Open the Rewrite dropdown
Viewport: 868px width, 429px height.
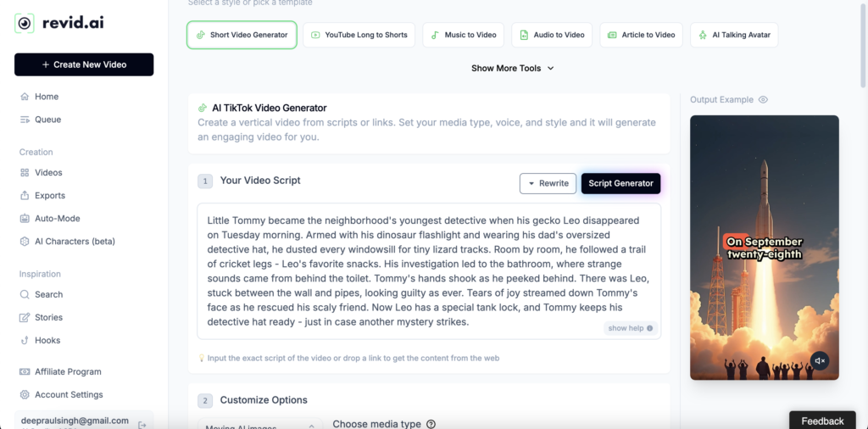click(548, 183)
